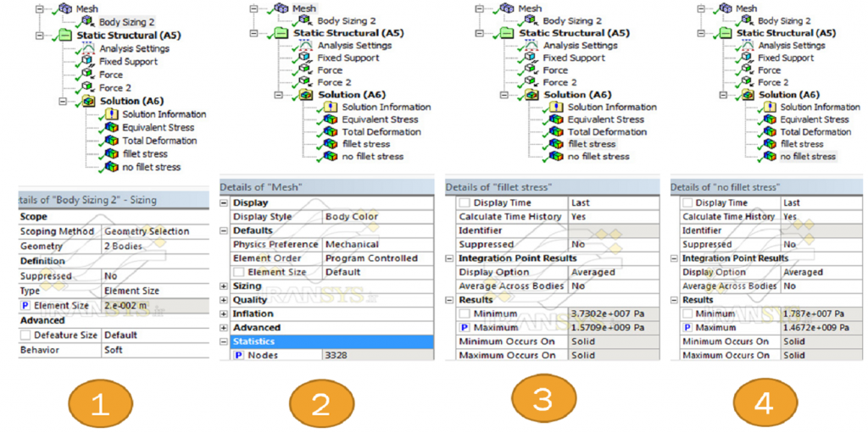Expand the Inflation section in Mesh details
The height and width of the screenshot is (433, 868).
pos(225,314)
